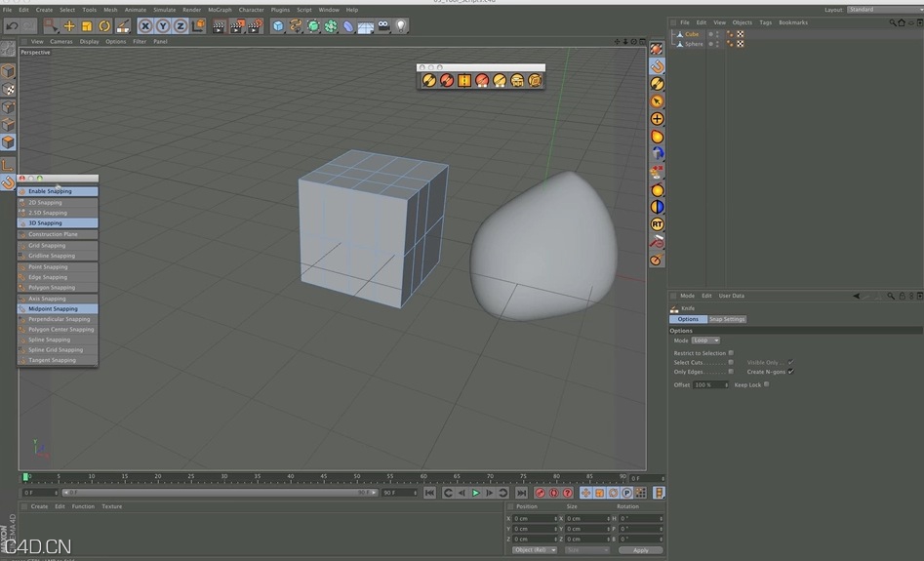Toggle Midpoint Snapping entry

[x=58, y=308]
